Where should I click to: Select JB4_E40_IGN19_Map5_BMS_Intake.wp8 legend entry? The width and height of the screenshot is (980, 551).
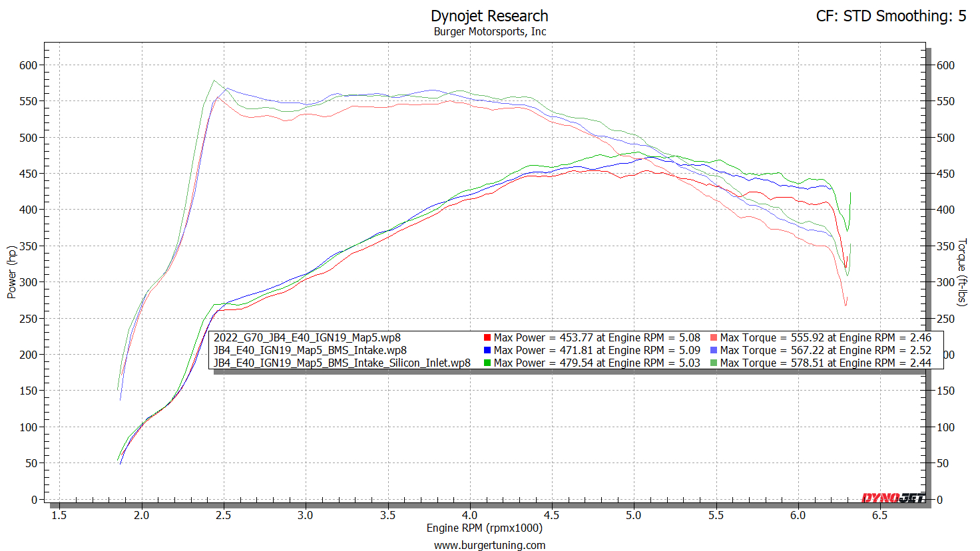coord(310,351)
